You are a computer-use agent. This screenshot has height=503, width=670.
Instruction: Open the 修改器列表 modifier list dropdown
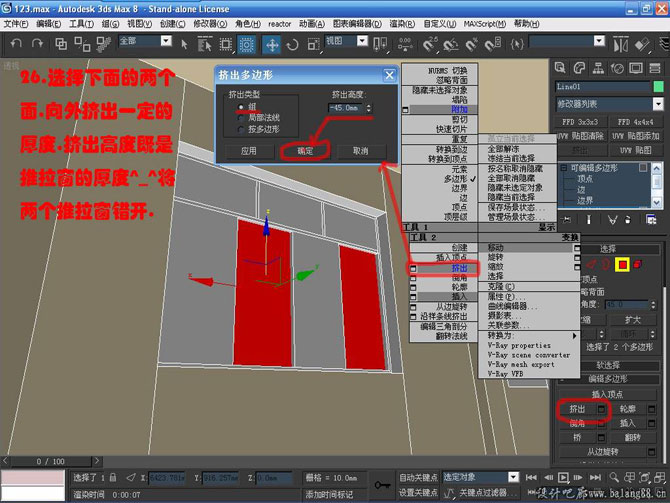click(658, 104)
